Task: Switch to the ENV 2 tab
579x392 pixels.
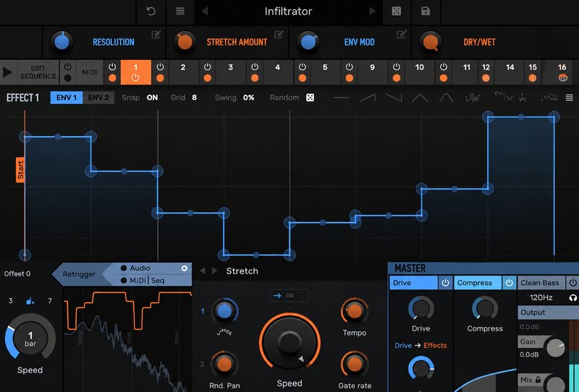Action: pyautogui.click(x=98, y=98)
